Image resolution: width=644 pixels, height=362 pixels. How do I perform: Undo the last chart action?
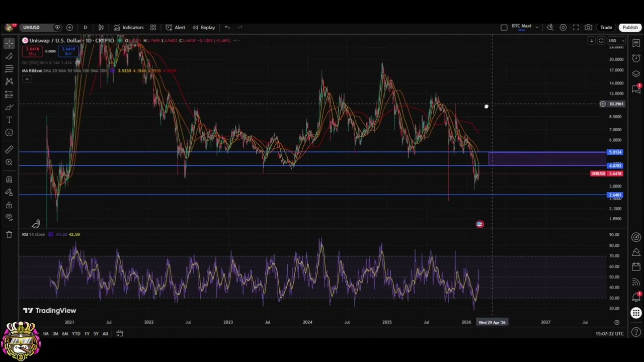[x=227, y=27]
